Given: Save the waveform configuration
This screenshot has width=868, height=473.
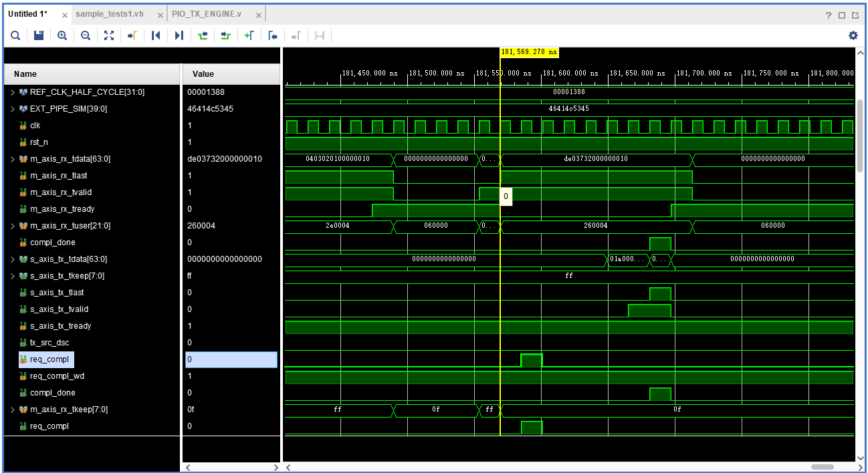Looking at the screenshot, I should [x=39, y=35].
